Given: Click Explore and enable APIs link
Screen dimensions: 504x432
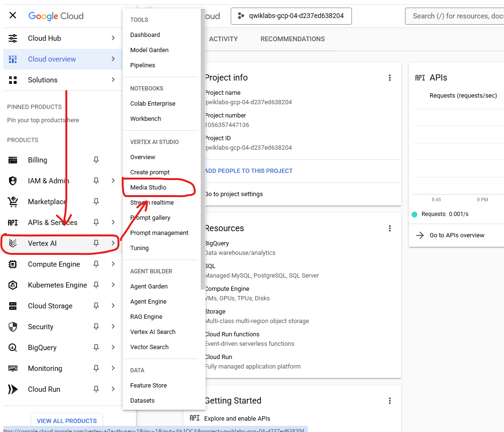Looking at the screenshot, I should tap(237, 419).
